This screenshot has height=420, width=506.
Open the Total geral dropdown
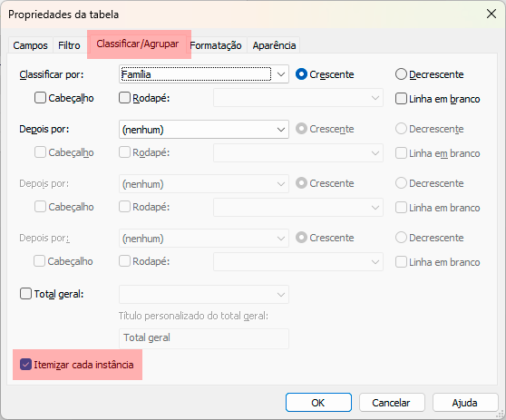point(204,294)
